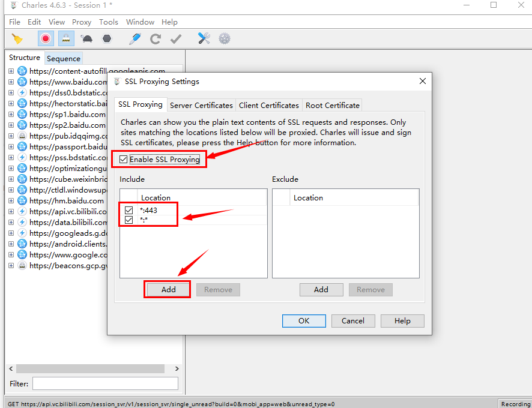Click the Help button in the dialog
532x408 pixels.
[x=402, y=321]
